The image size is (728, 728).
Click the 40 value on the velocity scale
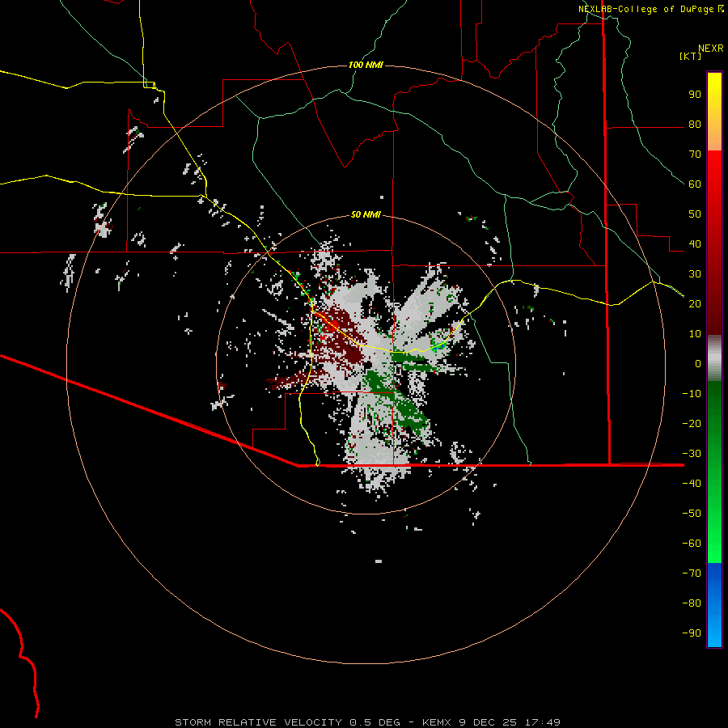pyautogui.click(x=695, y=243)
